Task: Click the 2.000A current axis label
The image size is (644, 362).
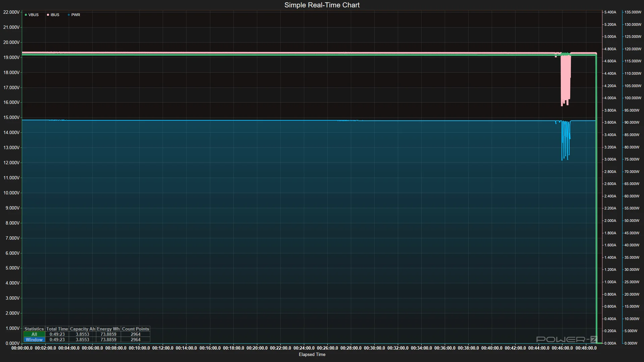Action: point(610,221)
